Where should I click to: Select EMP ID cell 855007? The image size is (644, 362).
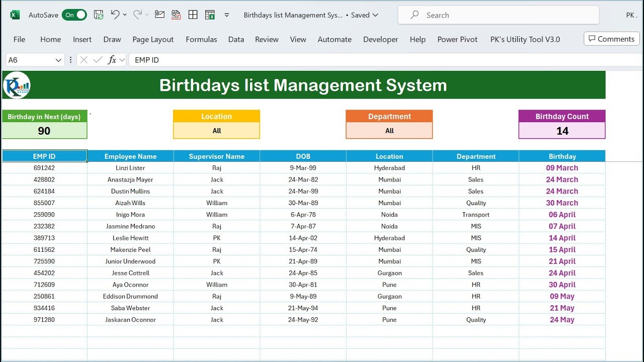tap(44, 203)
